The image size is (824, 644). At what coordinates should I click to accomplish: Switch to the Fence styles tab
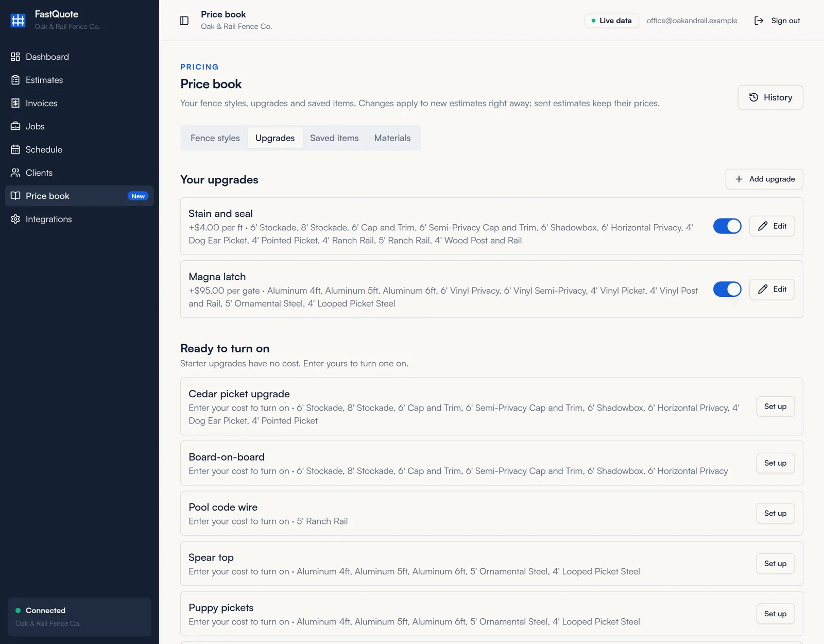215,138
